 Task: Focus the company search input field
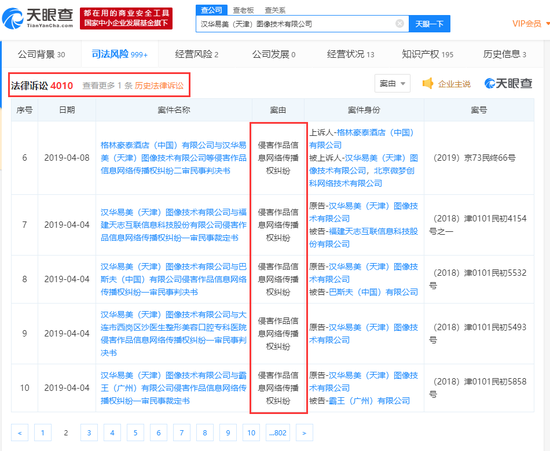(296, 23)
